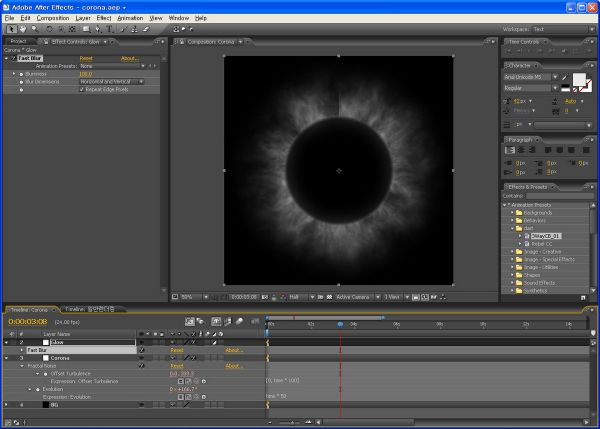This screenshot has height=429, width=600.
Task: Select the Type (T) tool
Action: point(110,29)
